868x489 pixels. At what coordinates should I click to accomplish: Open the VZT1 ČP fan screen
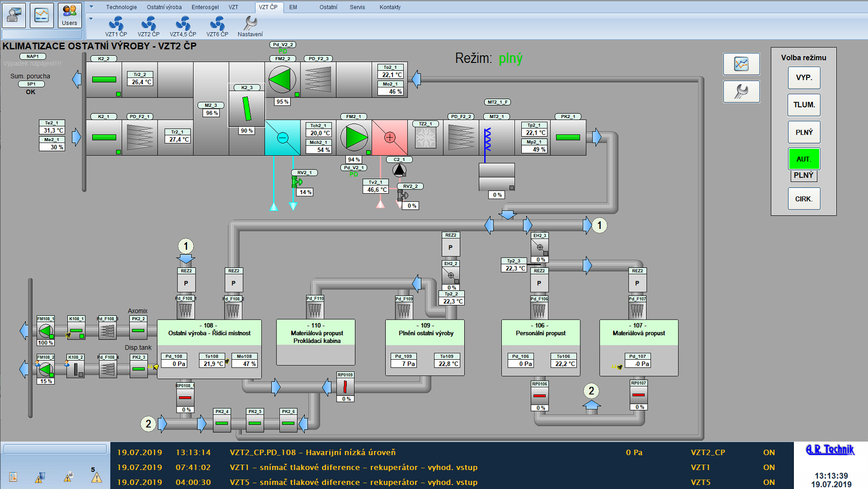point(116,26)
